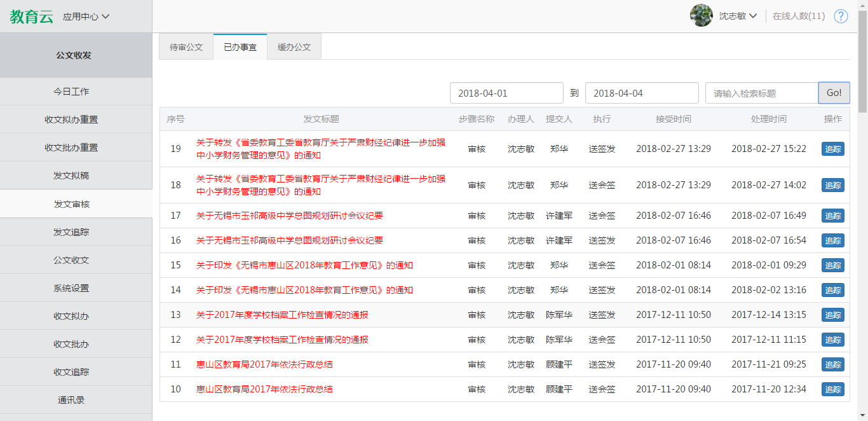868x421 pixels.
Task: Select 发文追踪 in the sidebar
Action: 71,232
